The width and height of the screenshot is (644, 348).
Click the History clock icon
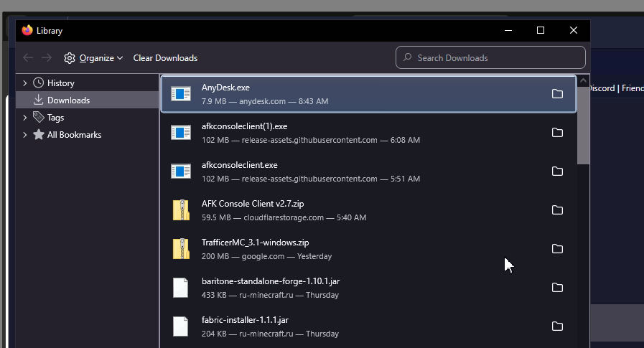[x=39, y=83]
